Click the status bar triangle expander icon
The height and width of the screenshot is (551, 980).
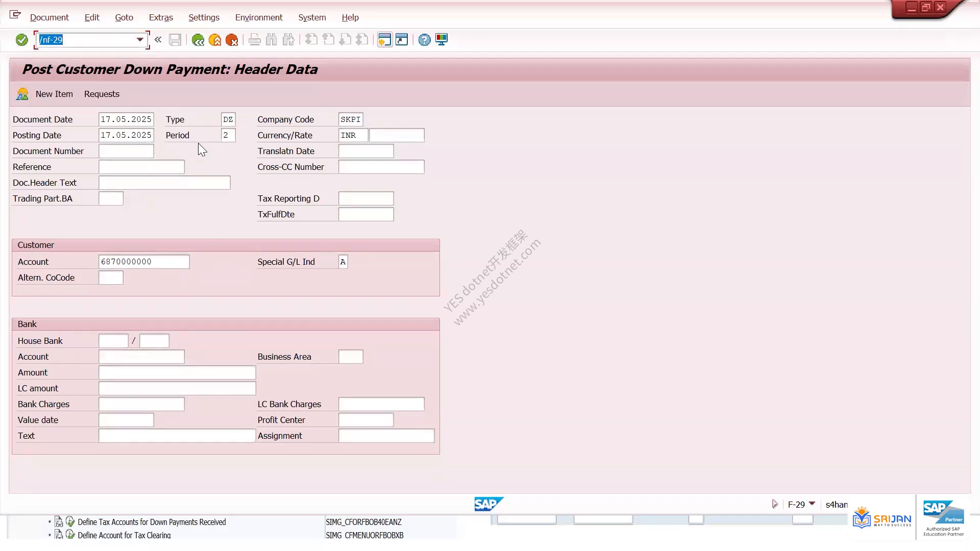point(775,504)
